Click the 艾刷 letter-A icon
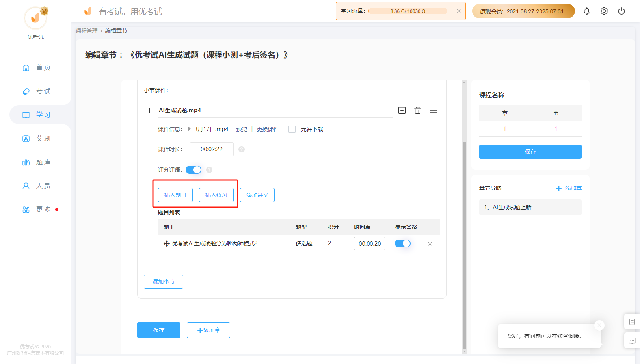Screen dimensions: 640x364 point(26,138)
